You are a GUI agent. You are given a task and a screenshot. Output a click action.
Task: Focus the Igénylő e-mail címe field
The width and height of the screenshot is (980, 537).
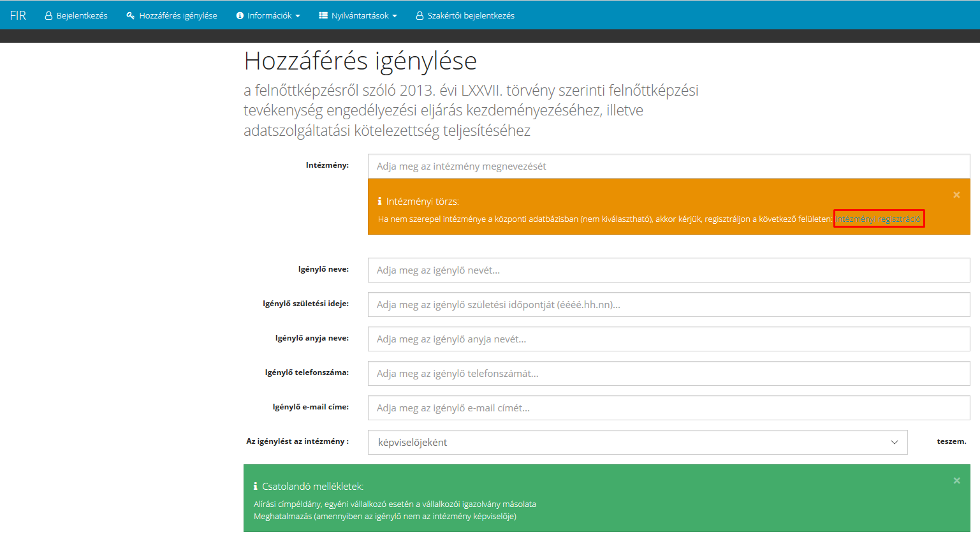[668, 408]
